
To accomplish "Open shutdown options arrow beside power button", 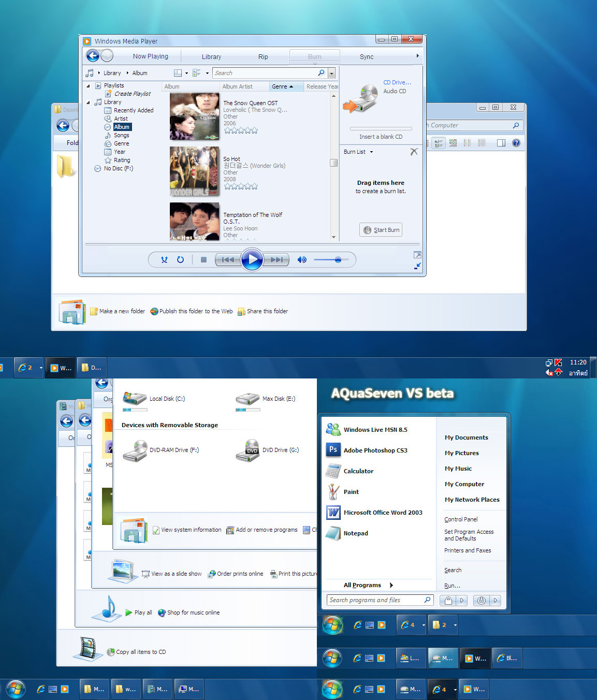I will tap(496, 601).
